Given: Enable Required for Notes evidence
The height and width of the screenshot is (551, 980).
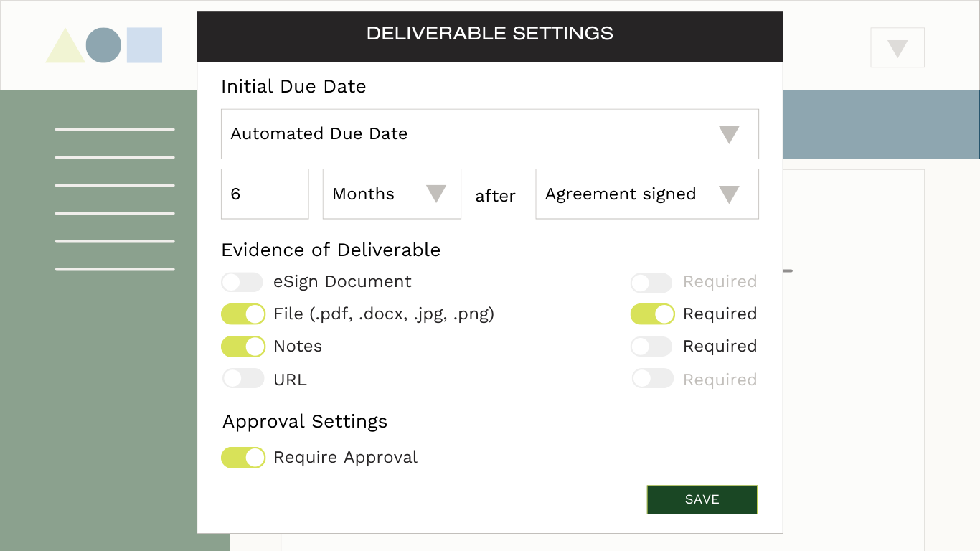Looking at the screenshot, I should 652,347.
